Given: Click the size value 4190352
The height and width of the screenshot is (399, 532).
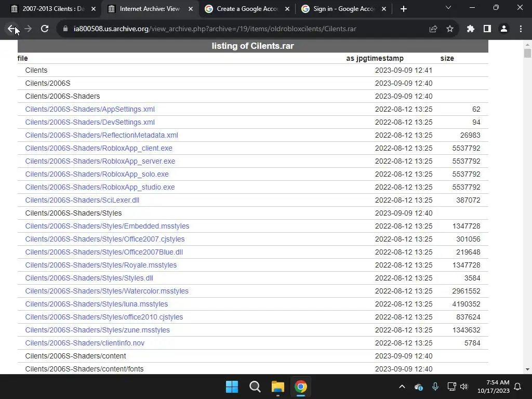Looking at the screenshot, I should [466, 304].
